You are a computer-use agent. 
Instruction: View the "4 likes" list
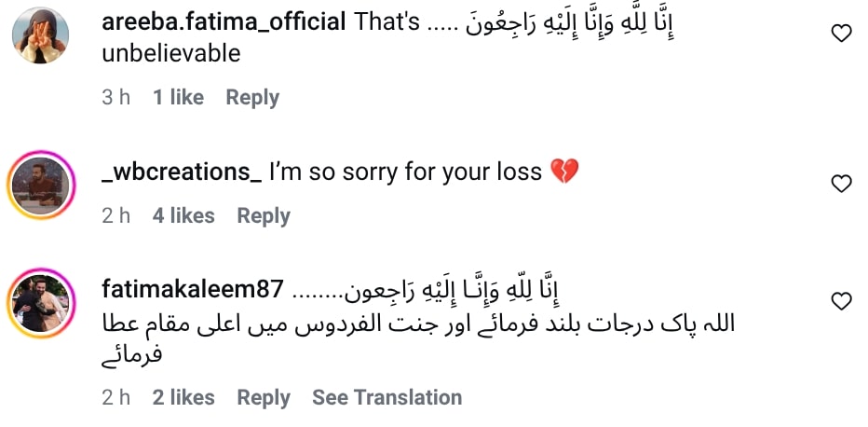click(183, 216)
